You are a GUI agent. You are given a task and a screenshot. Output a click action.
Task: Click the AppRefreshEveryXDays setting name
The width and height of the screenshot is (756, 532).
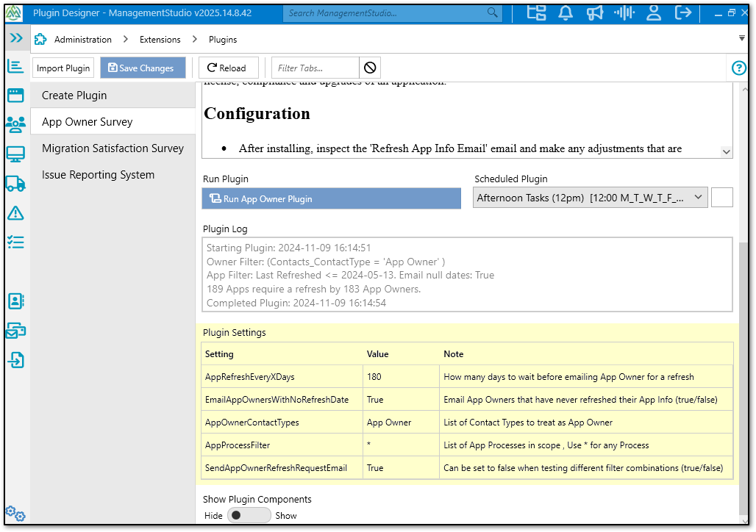tap(250, 377)
